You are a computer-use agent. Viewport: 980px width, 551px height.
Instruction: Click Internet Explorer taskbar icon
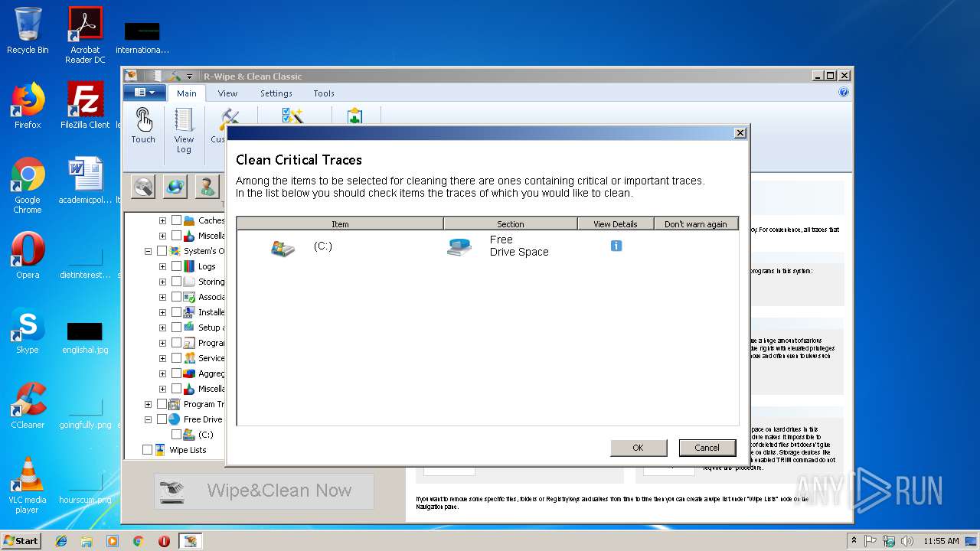61,541
